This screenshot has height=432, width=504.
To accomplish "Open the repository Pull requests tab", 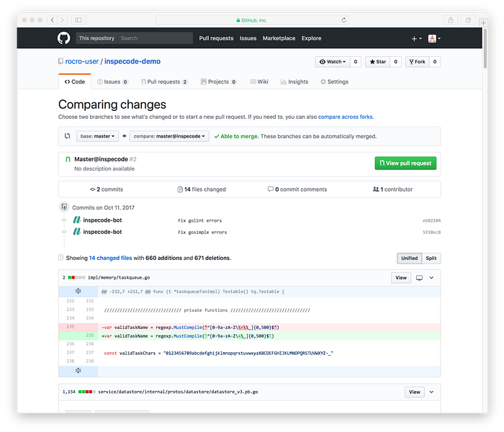I will [164, 81].
